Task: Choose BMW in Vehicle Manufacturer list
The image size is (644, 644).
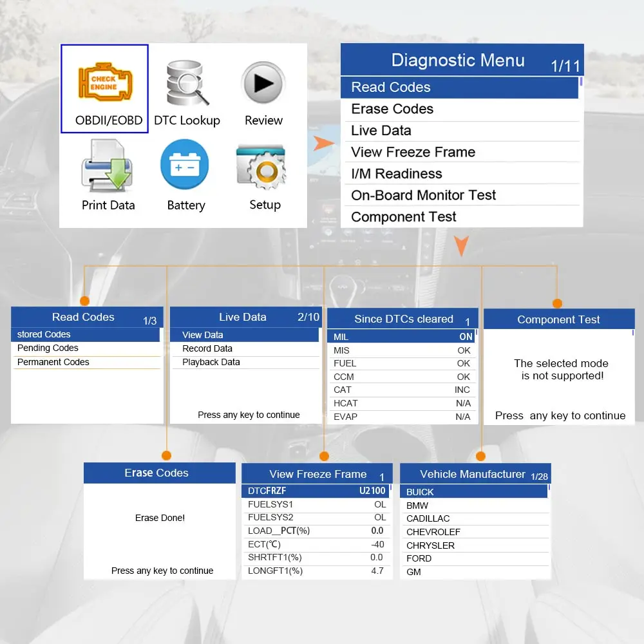Action: pos(476,506)
